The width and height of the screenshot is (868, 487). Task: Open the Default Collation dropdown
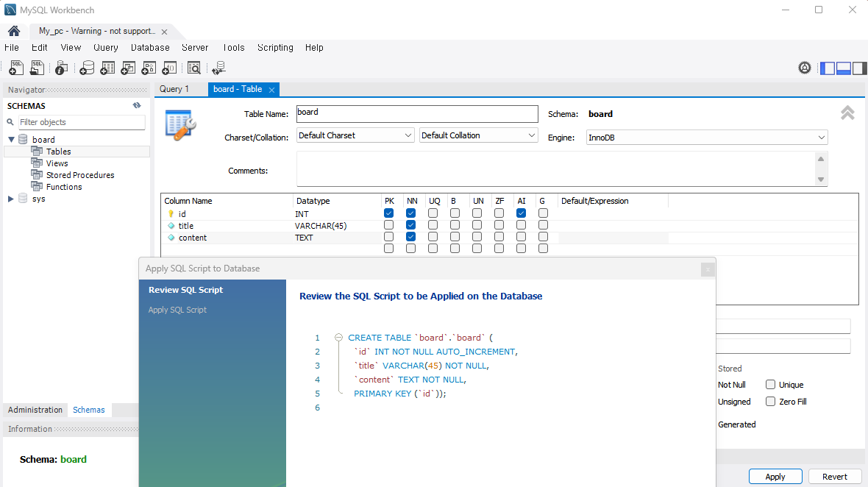point(478,135)
